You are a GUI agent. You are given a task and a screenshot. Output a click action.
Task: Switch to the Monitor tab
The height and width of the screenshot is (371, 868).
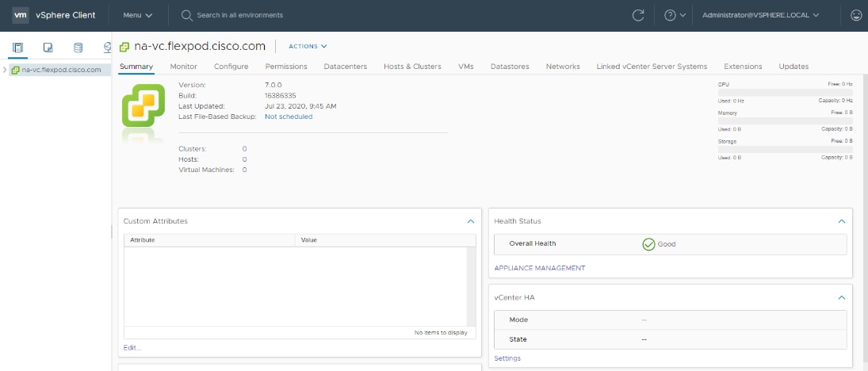[183, 67]
